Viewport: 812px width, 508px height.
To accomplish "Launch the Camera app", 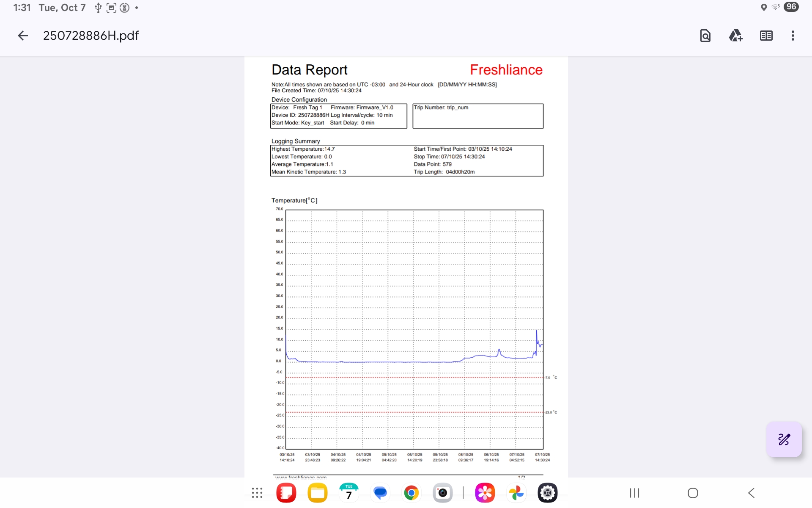I will pyautogui.click(x=442, y=493).
